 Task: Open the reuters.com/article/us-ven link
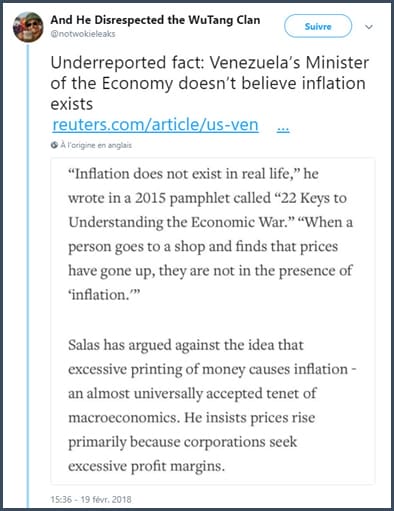pos(155,125)
